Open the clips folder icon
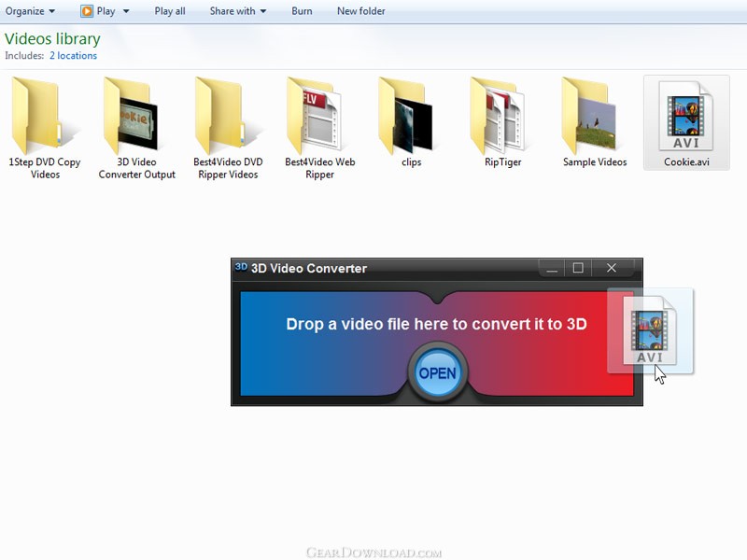The width and height of the screenshot is (747, 560). (406, 115)
